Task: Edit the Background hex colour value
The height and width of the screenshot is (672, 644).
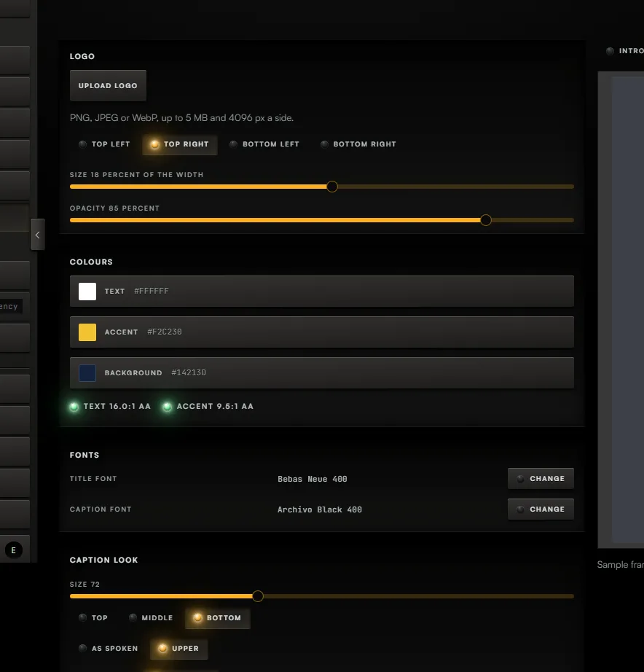Action: click(x=189, y=372)
